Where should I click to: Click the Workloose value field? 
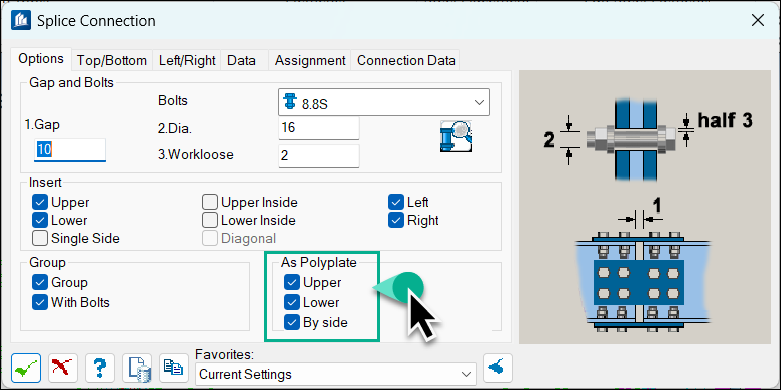[319, 155]
